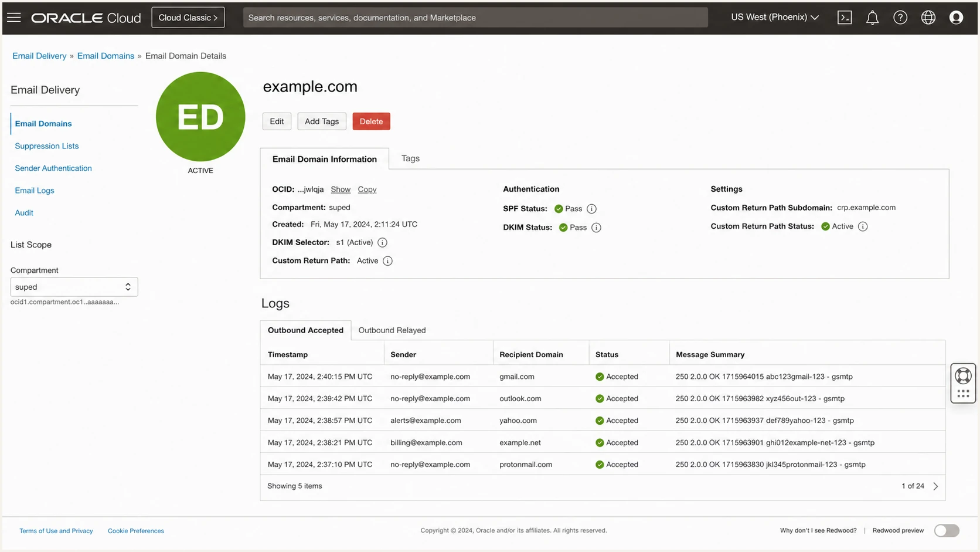The image size is (980, 552).
Task: Select the example.net recipient cell
Action: (x=520, y=443)
